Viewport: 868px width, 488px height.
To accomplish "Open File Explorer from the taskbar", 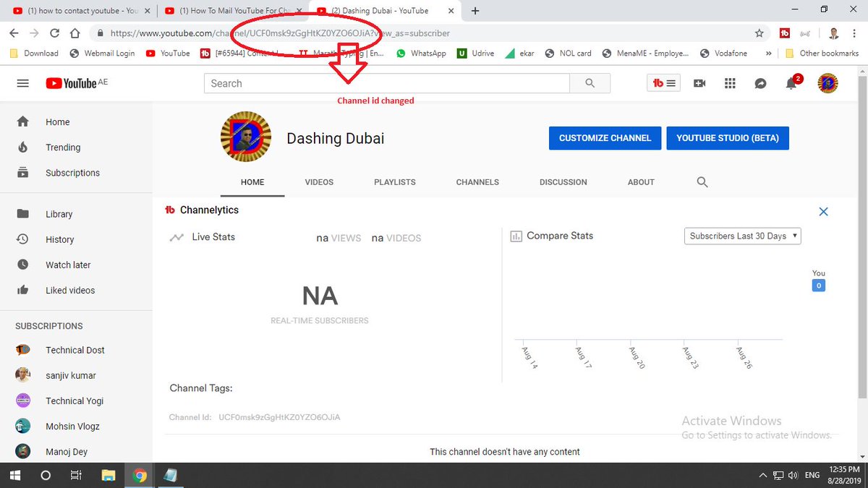I will [x=108, y=475].
